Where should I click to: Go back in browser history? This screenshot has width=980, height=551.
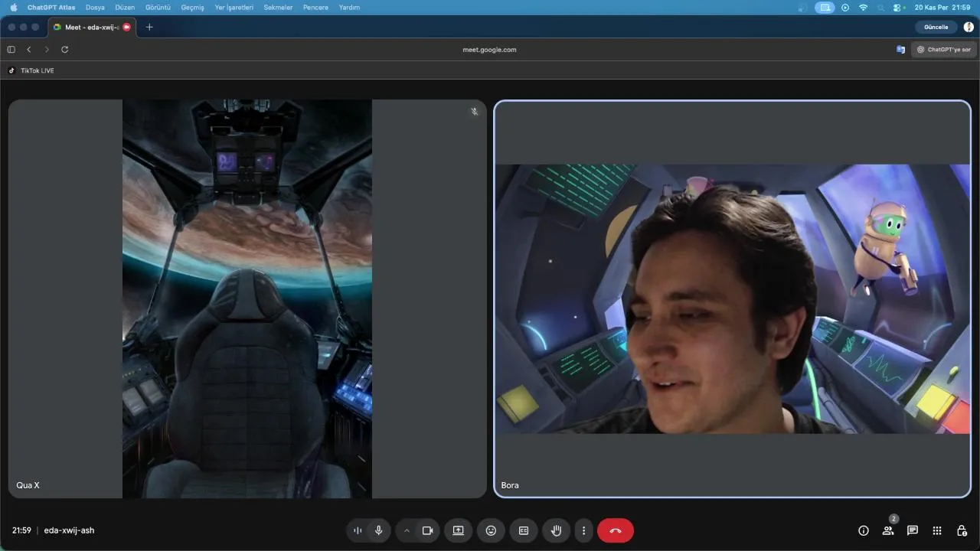click(x=29, y=50)
